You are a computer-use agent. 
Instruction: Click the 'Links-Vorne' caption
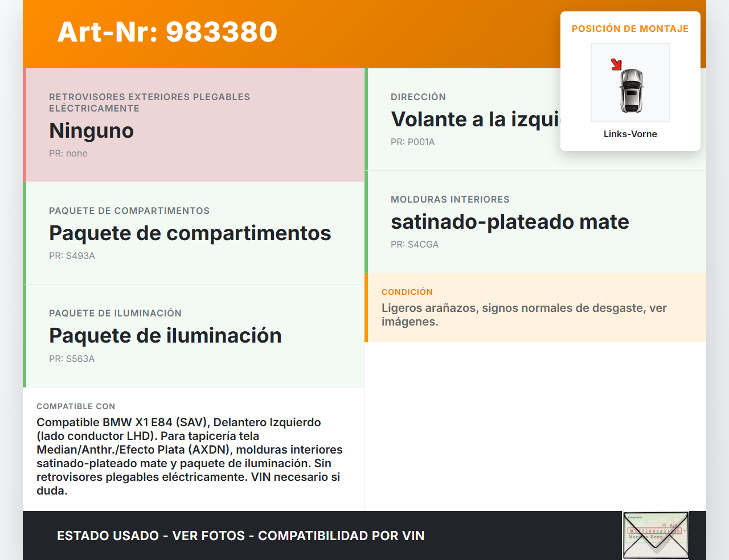click(630, 134)
